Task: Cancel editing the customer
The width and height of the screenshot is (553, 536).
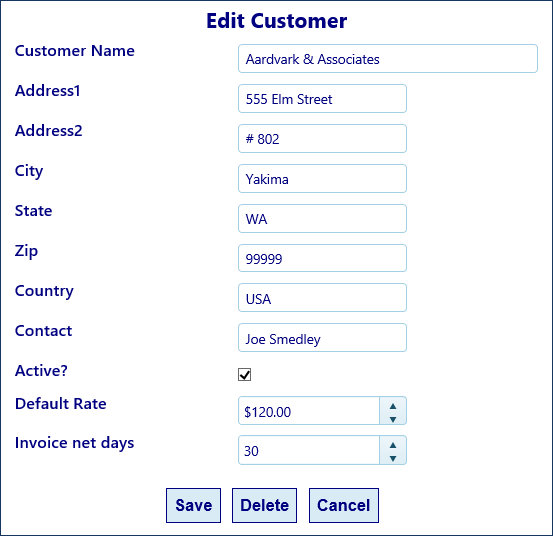Action: pos(344,505)
